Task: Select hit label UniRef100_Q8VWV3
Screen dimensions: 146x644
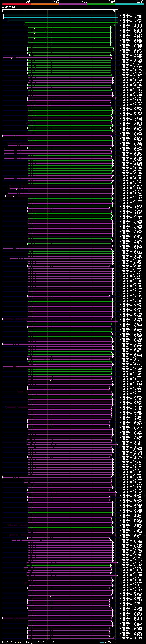Action: [131, 151]
